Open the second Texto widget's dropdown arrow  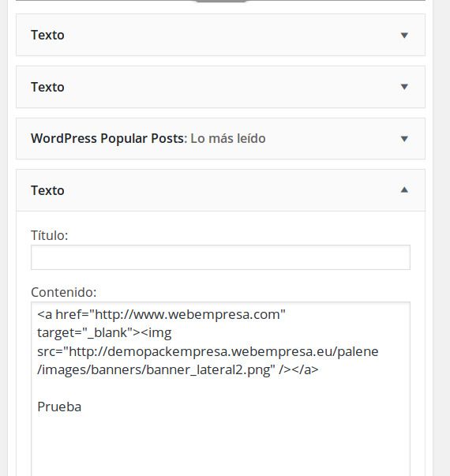404,87
